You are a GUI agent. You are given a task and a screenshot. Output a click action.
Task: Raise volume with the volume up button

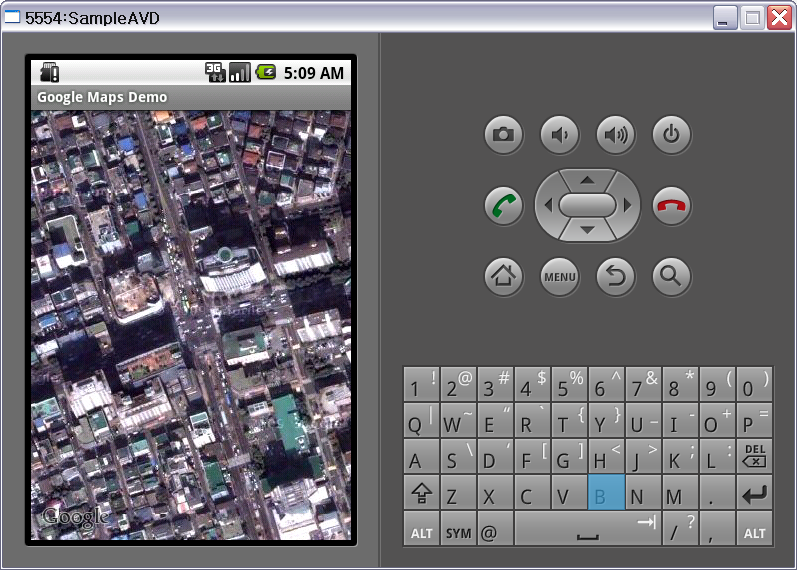[616, 135]
